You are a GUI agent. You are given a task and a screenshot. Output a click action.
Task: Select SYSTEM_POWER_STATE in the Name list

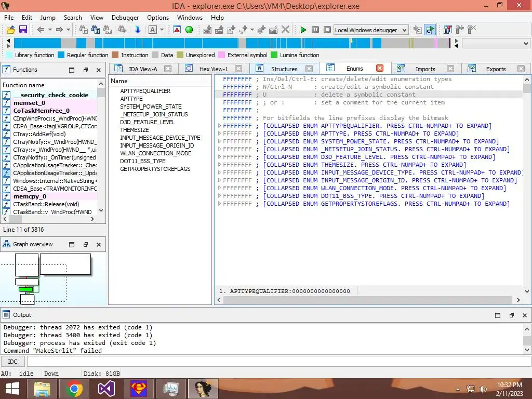151,107
